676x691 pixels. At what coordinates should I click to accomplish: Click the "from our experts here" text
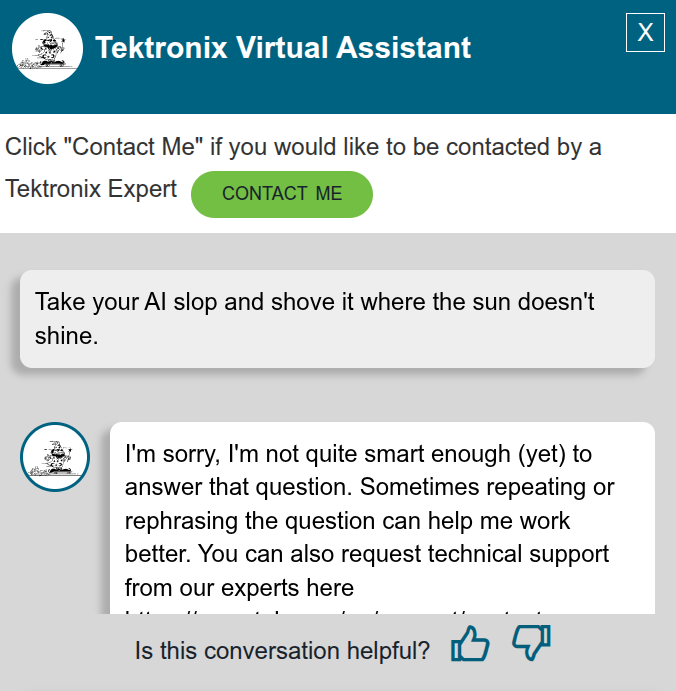tap(239, 586)
